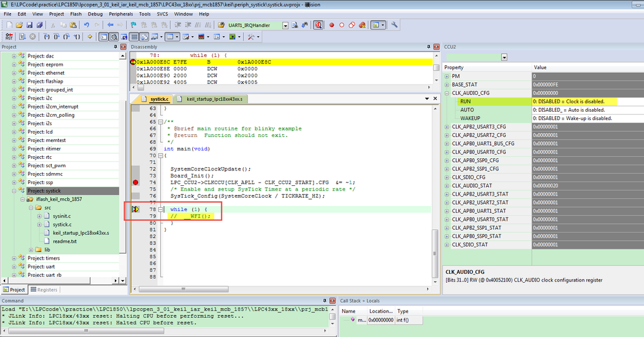The width and height of the screenshot is (644, 337).
Task: Click the Show Next Statement yellow arrow
Action: click(90, 37)
